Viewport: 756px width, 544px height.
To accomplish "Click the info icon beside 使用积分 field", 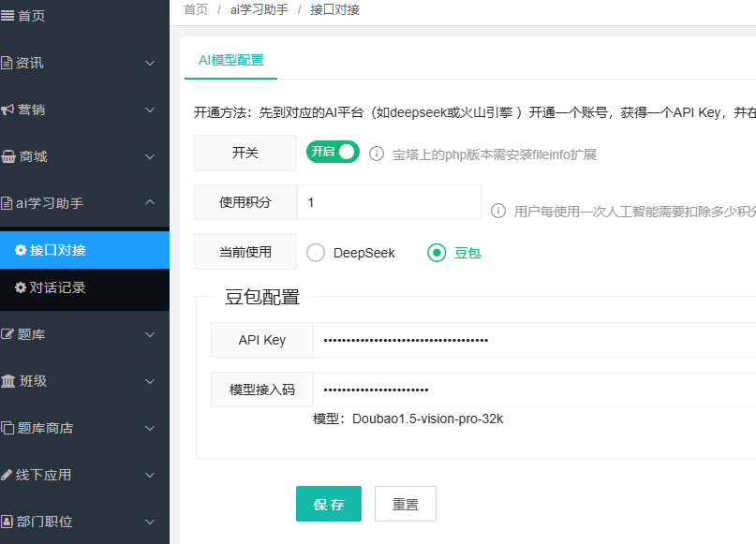I will point(498,211).
